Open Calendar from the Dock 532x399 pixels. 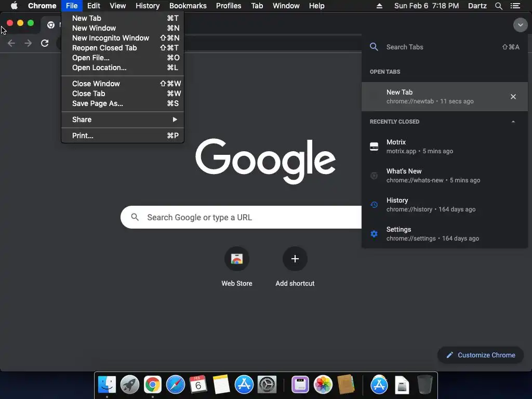coord(198,385)
